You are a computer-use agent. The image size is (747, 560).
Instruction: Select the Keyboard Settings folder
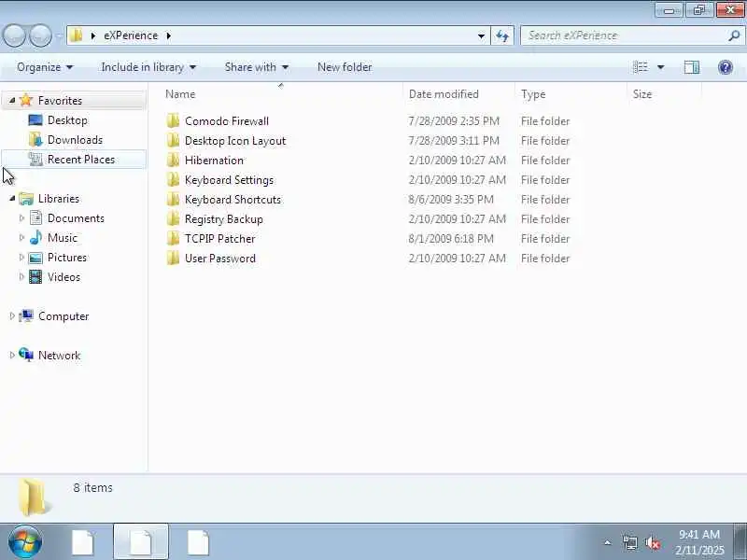coord(229,180)
